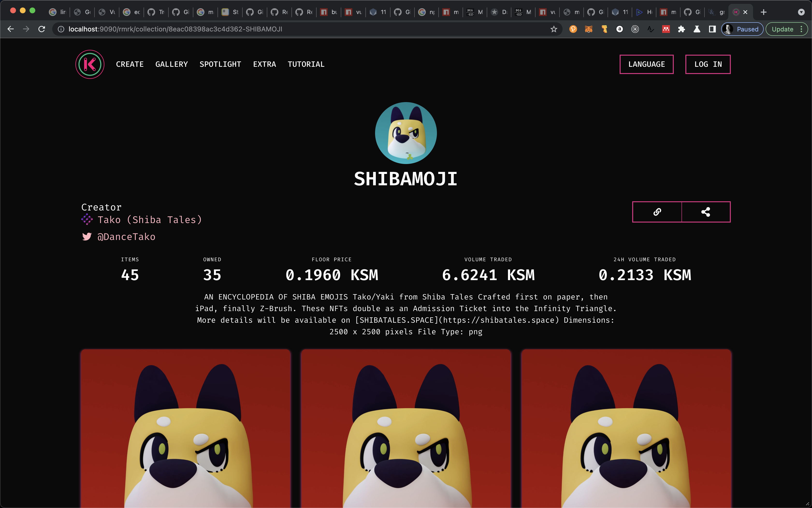
Task: Open the Paused profile button
Action: (x=742, y=29)
